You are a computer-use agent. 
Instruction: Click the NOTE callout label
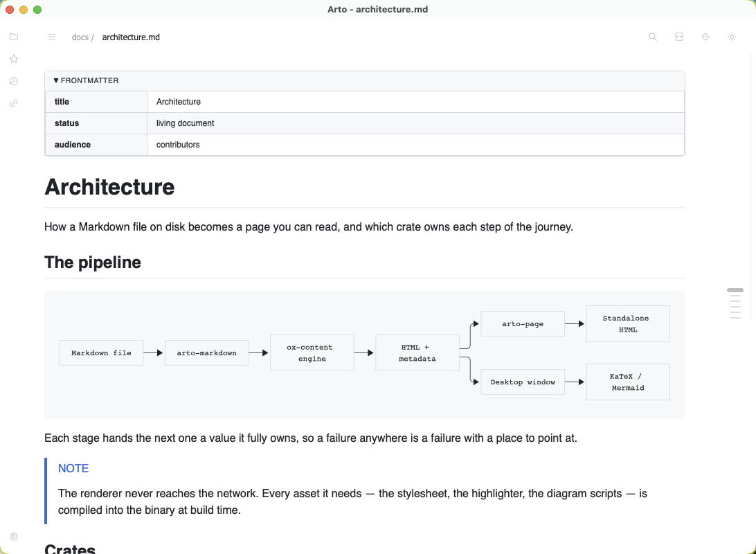(x=73, y=469)
